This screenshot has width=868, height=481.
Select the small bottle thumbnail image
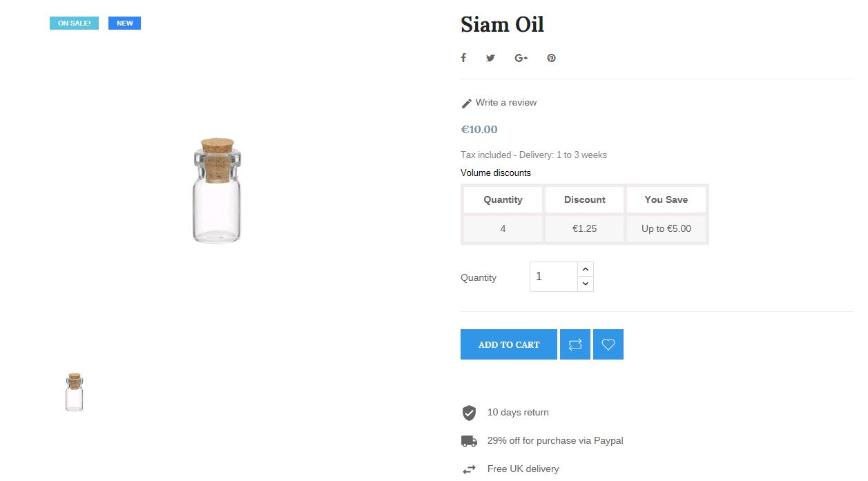(75, 392)
